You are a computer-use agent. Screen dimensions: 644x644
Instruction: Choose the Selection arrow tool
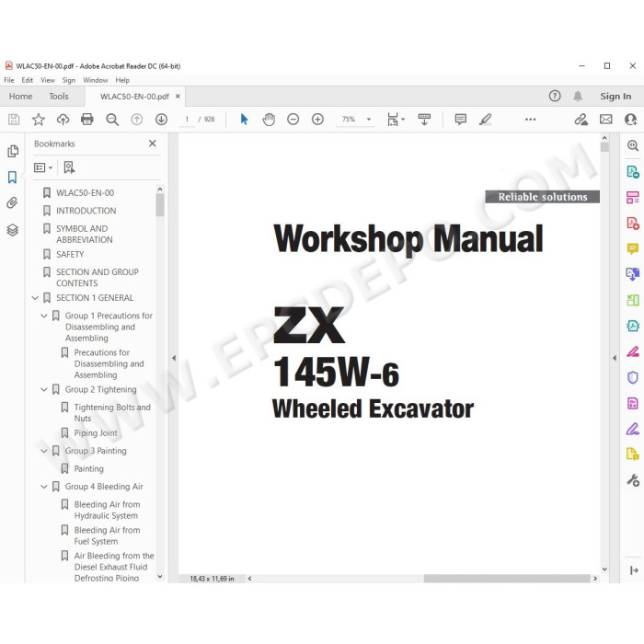[x=244, y=119]
